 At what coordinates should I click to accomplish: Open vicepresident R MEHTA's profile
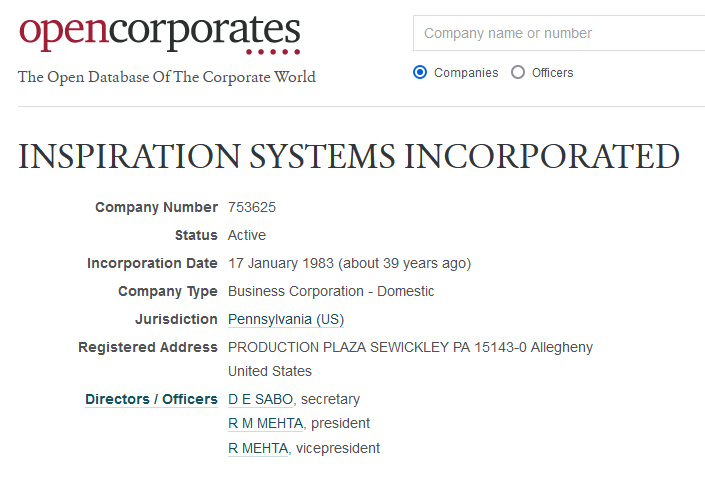pos(258,448)
